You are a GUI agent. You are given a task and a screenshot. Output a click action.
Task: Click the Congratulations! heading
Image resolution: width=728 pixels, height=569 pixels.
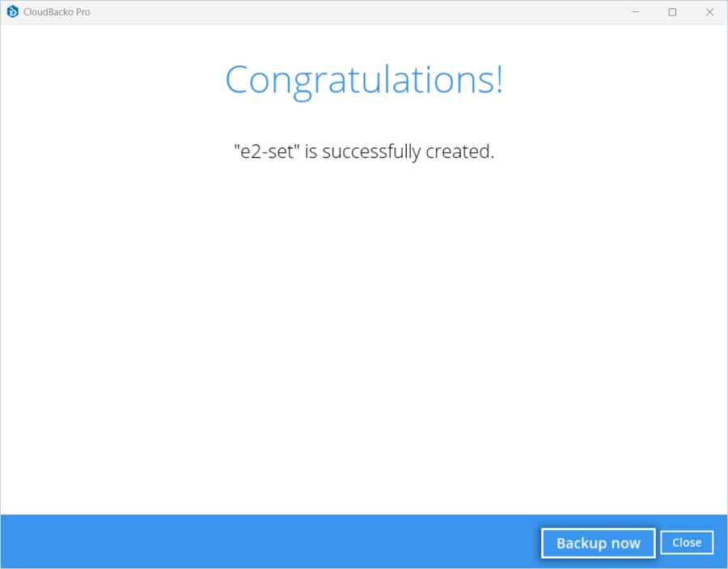364,80
